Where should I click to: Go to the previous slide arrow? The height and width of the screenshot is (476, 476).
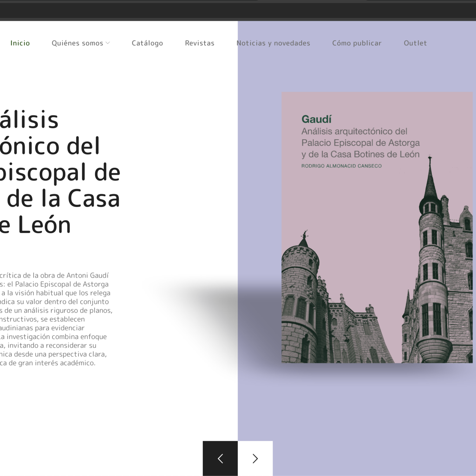coord(220,458)
